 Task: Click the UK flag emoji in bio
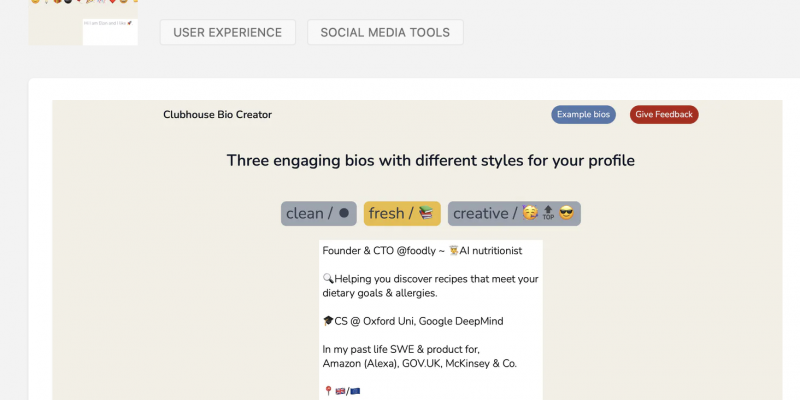[341, 391]
